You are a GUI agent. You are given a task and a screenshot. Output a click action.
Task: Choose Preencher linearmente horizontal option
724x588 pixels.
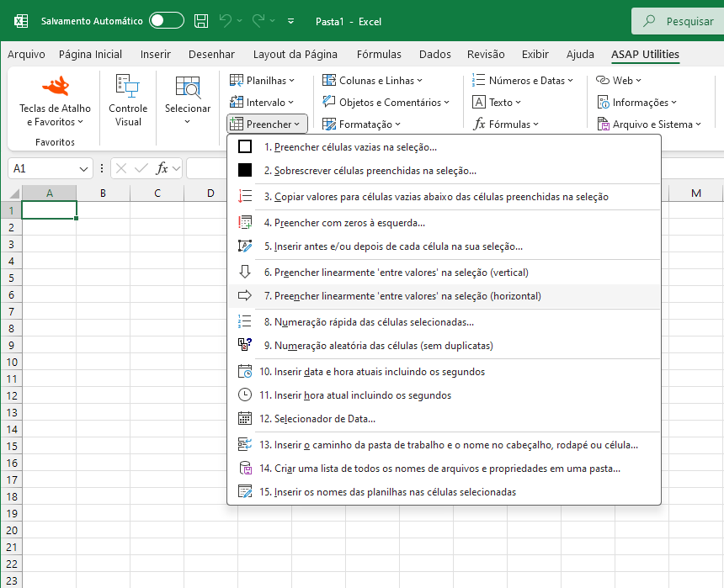pos(444,296)
